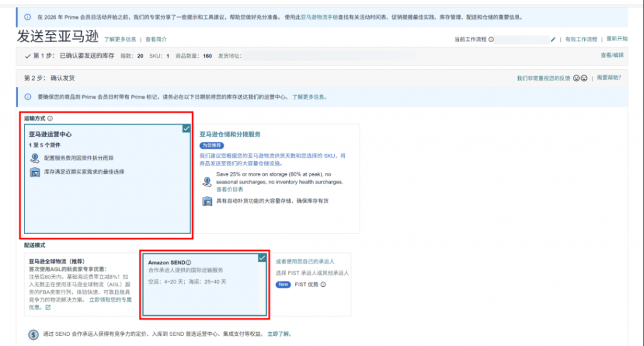
Task: Select the 亚马逊仓储和分拨服务 option card
Action: pyautogui.click(x=277, y=179)
